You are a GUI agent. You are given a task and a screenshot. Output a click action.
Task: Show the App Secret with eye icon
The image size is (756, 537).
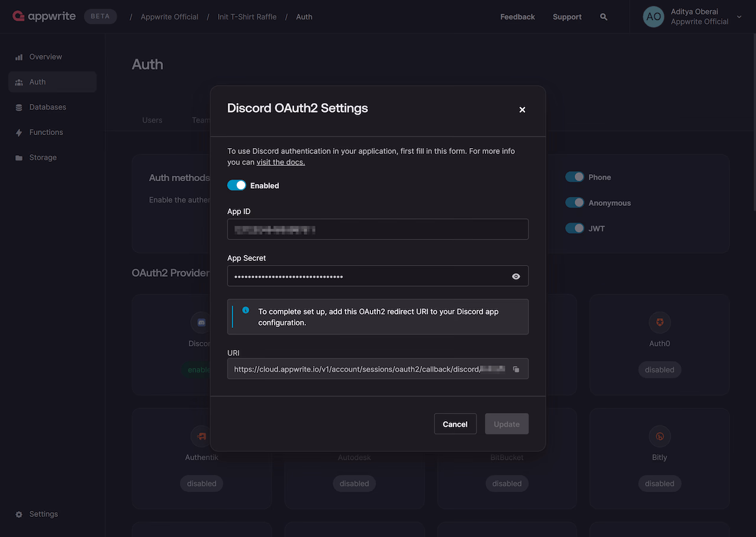click(x=516, y=276)
